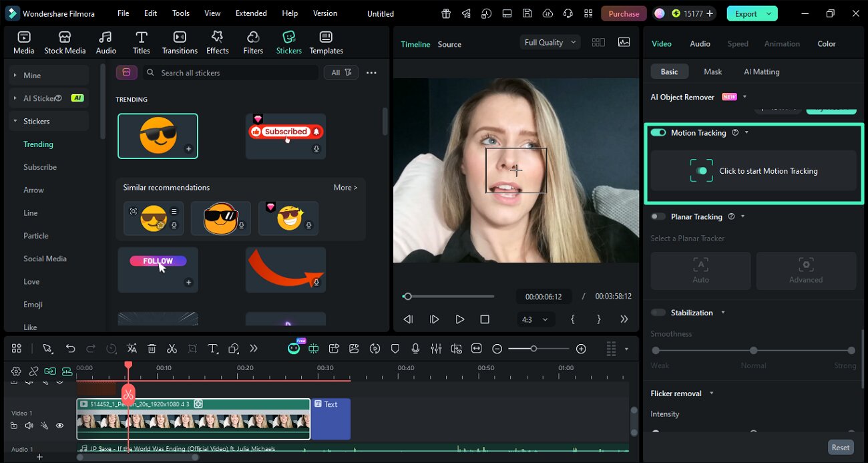Open support headset icon
Screen dimensions: 868x463
[568, 13]
